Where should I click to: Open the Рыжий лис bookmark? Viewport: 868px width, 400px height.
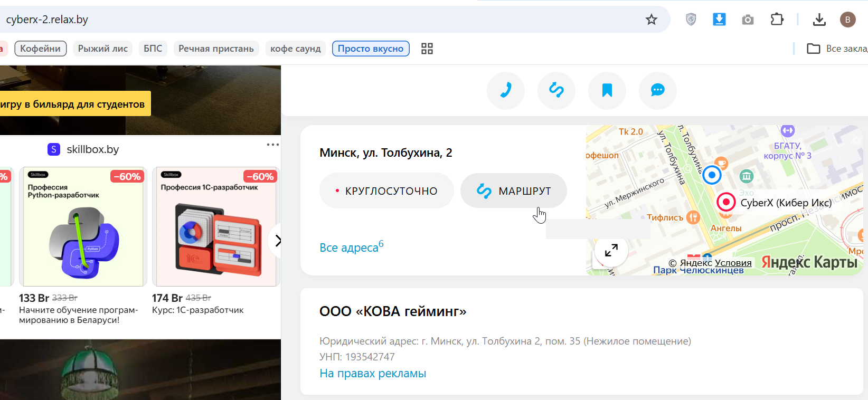click(x=103, y=49)
